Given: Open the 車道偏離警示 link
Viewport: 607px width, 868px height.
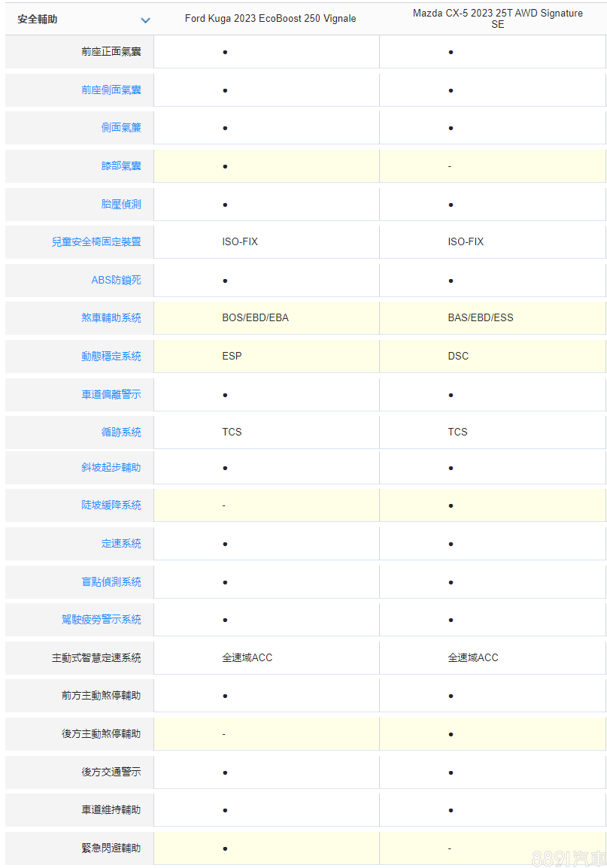Looking at the screenshot, I should point(111,394).
